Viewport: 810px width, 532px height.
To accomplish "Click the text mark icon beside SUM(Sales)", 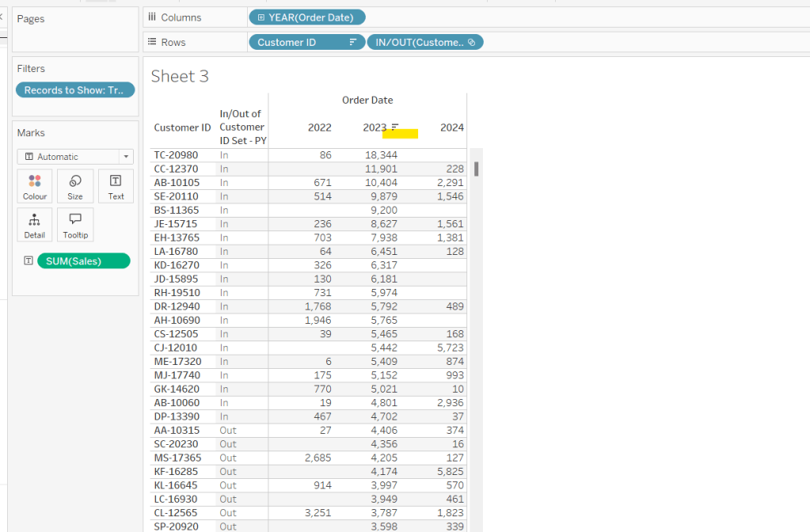I will 29,260.
